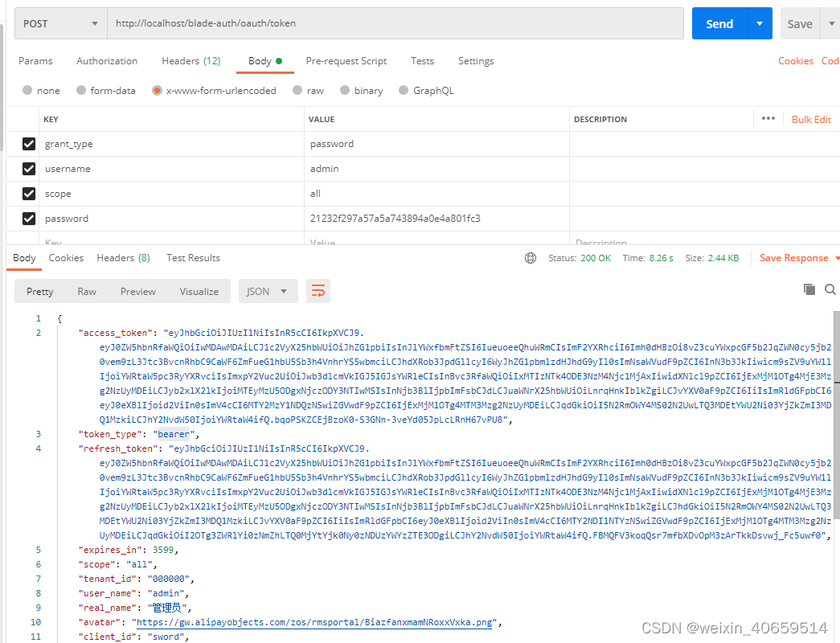
Task: Click the globe network icon beside Status
Action: click(x=531, y=258)
